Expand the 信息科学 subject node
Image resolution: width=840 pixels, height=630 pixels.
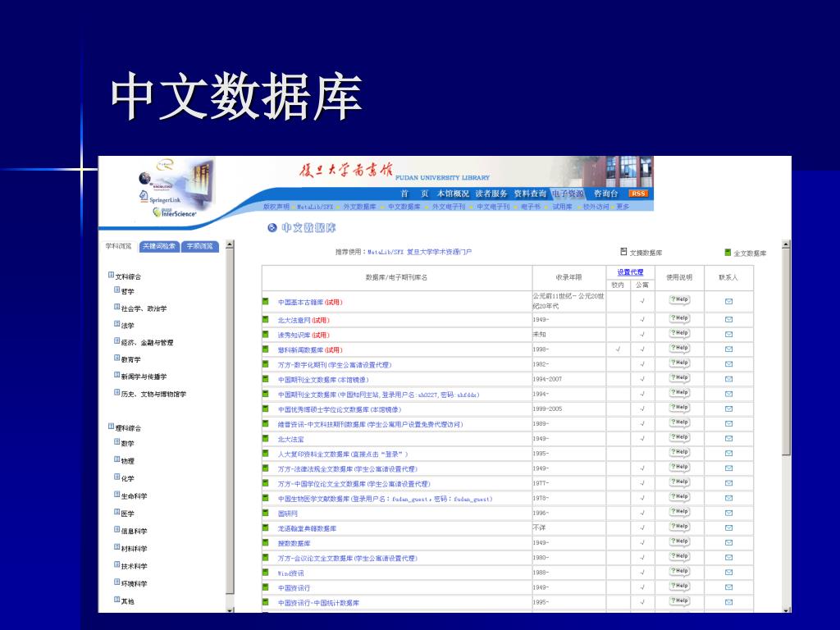[116, 530]
